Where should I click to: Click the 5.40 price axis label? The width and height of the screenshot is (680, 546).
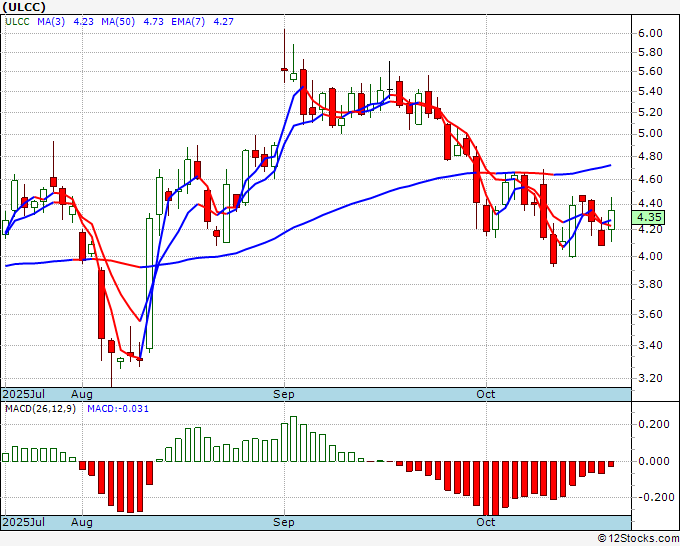(x=650, y=92)
